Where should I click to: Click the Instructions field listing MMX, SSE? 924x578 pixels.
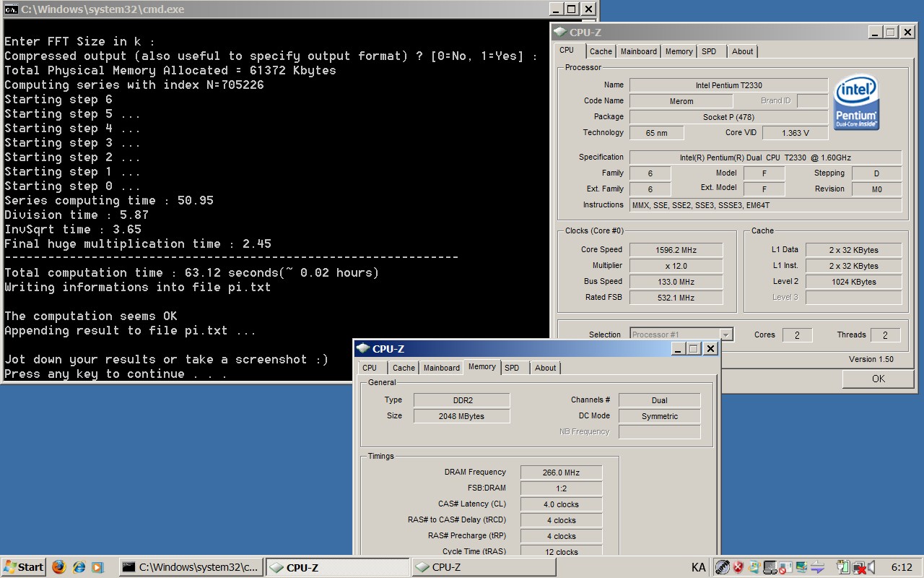tap(765, 205)
